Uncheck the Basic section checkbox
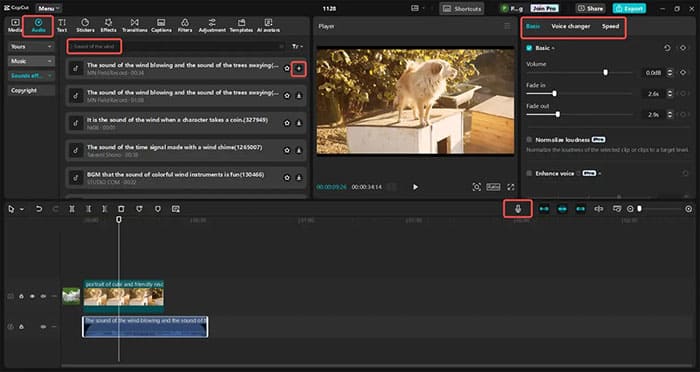The width and height of the screenshot is (700, 372). (529, 48)
